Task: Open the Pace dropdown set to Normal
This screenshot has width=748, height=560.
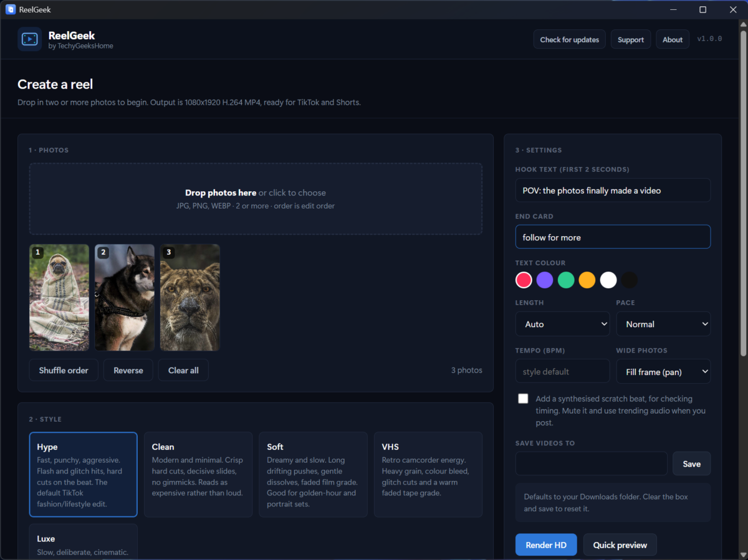Action: pyautogui.click(x=663, y=324)
